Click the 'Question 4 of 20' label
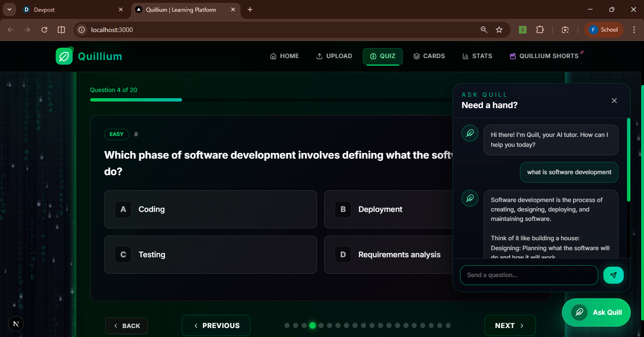The height and width of the screenshot is (337, 644). click(114, 90)
